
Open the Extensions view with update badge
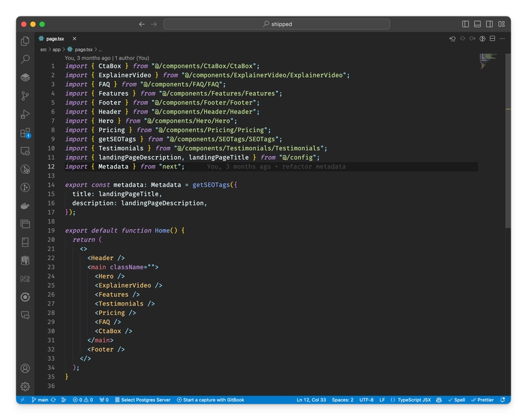pos(25,133)
